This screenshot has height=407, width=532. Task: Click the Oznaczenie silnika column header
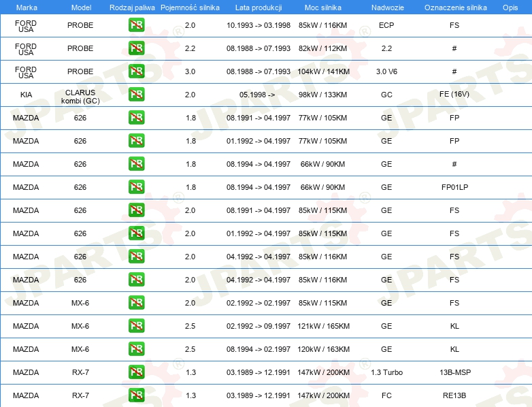[456, 7]
